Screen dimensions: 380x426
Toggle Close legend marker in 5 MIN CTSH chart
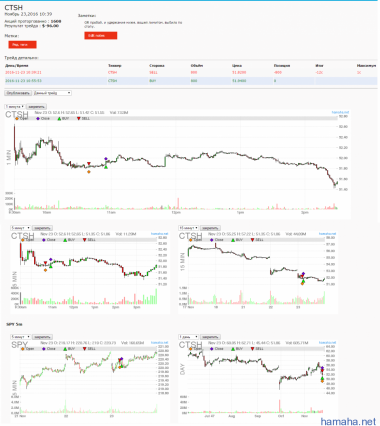coord(49,240)
